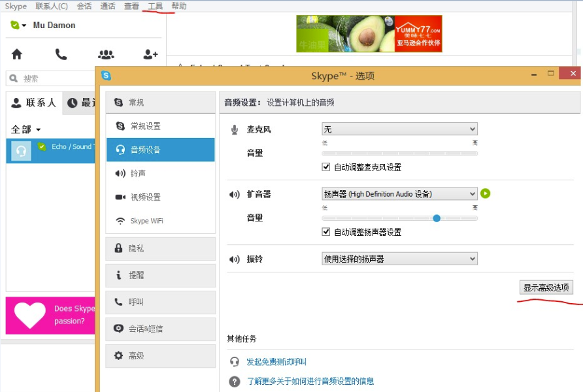Click the question mark help icon
This screenshot has width=583, height=392.
(235, 382)
